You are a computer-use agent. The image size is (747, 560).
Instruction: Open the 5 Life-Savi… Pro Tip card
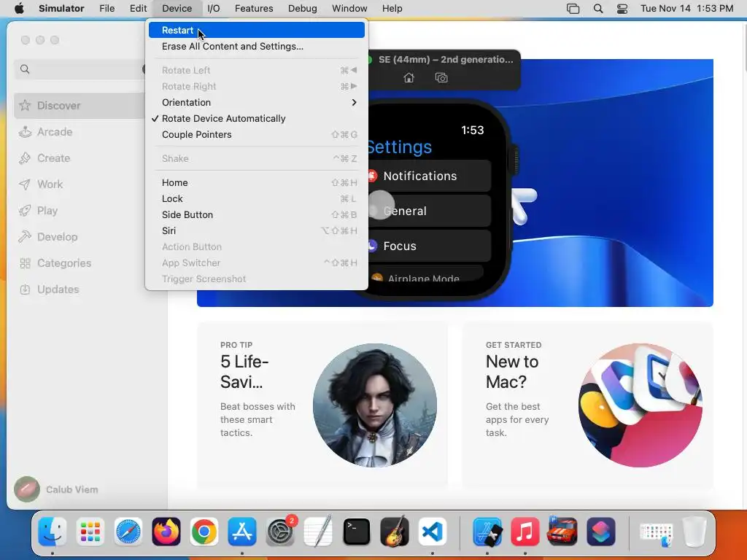322,405
